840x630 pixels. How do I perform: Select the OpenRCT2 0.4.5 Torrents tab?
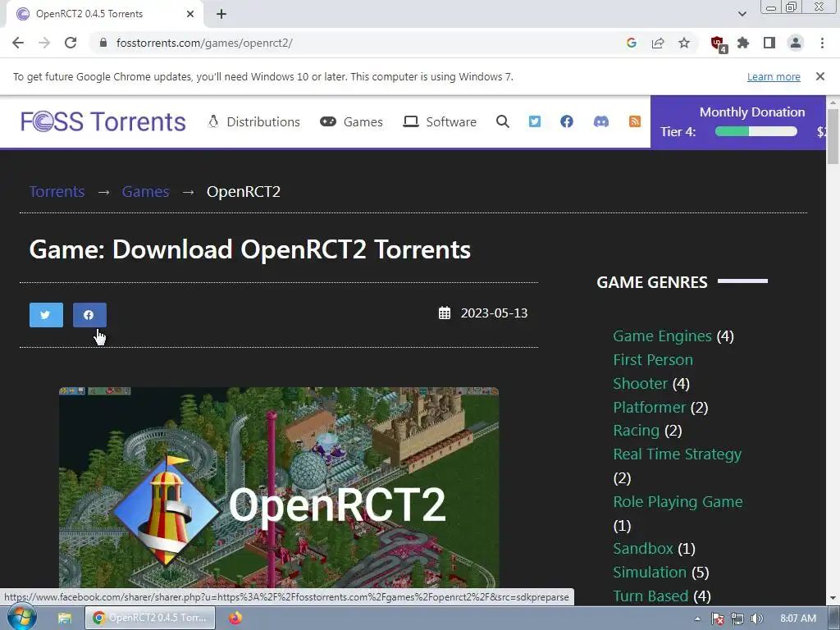click(x=105, y=14)
